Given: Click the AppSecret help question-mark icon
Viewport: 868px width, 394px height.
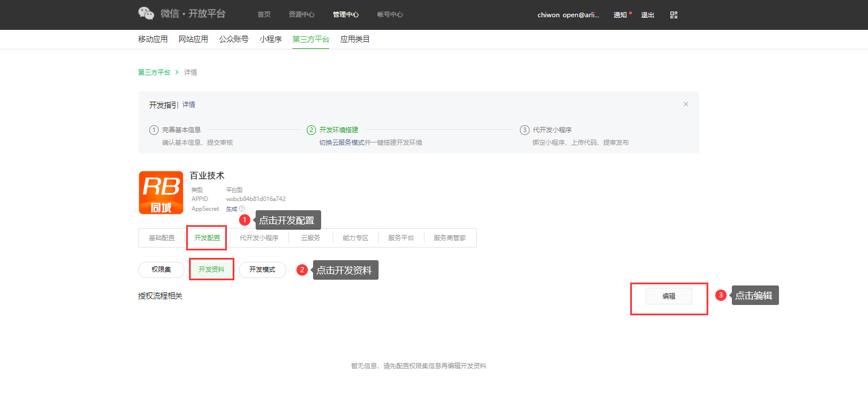Looking at the screenshot, I should (x=242, y=208).
